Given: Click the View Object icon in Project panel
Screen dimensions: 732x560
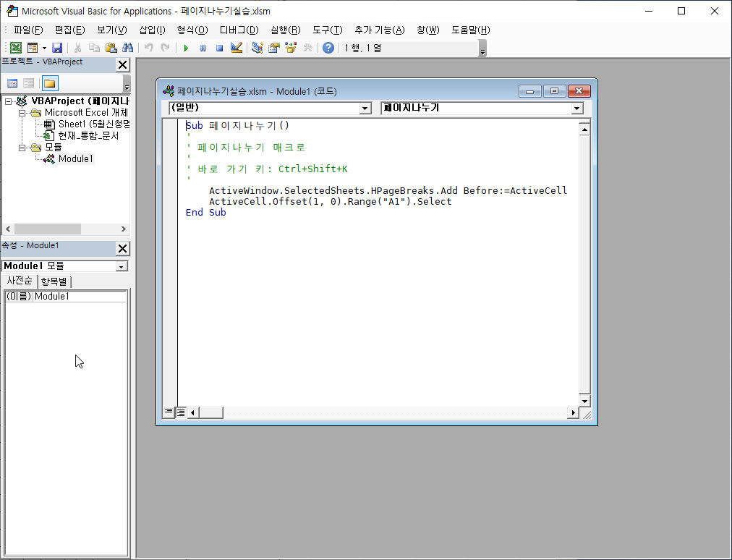Looking at the screenshot, I should tap(28, 83).
